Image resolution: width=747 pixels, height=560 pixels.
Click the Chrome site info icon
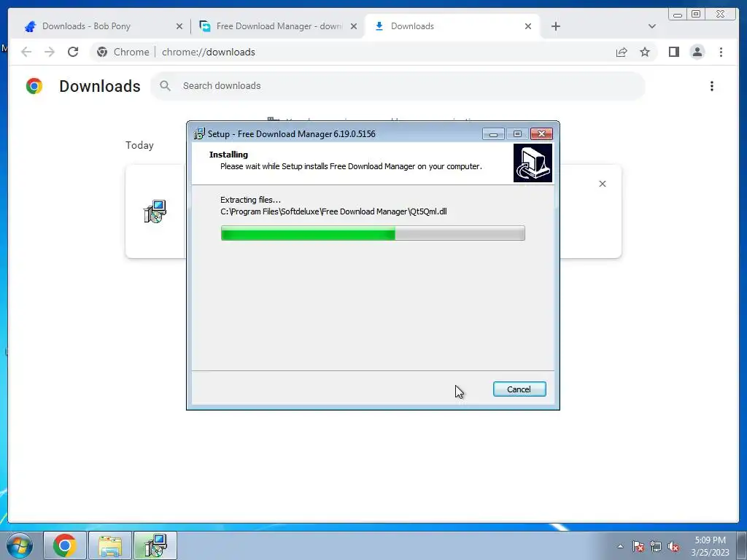(x=102, y=52)
